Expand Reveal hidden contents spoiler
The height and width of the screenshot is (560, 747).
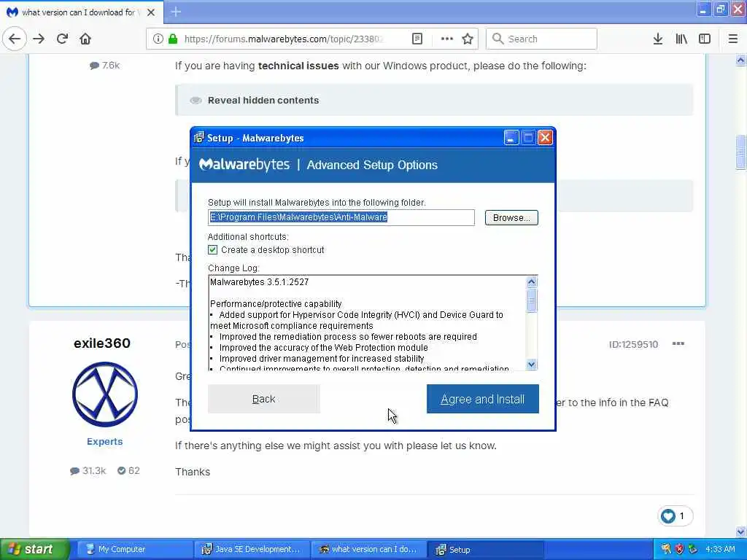click(263, 101)
